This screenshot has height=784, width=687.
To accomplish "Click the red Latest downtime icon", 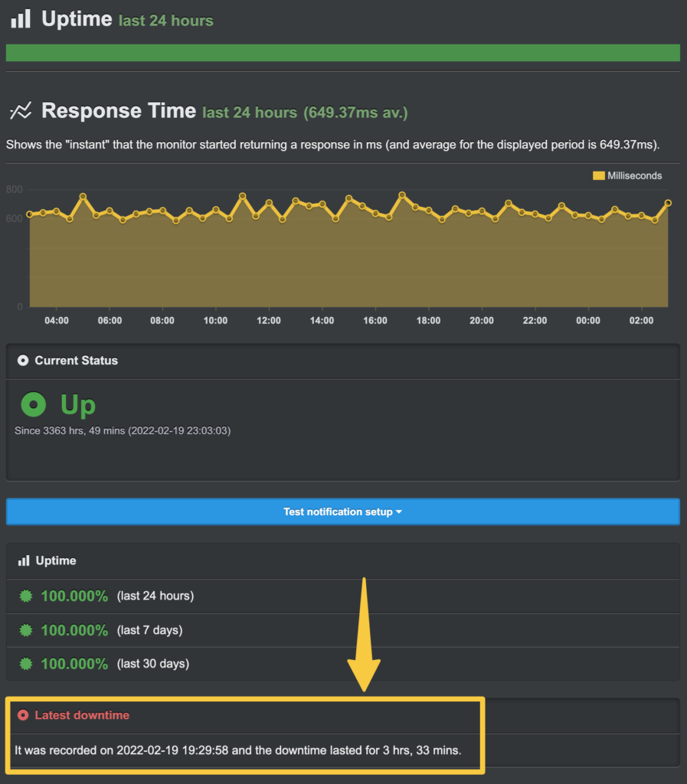I will tap(23, 715).
